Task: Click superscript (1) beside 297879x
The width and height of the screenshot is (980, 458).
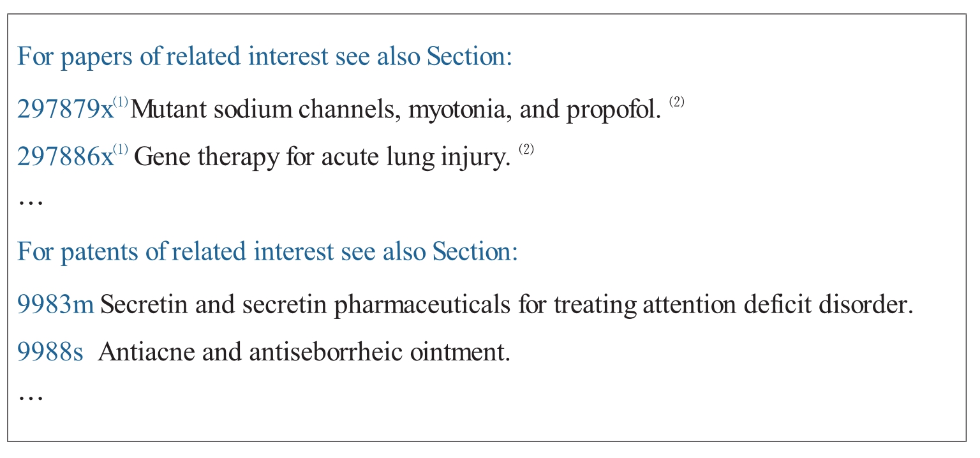Action: click(121, 101)
